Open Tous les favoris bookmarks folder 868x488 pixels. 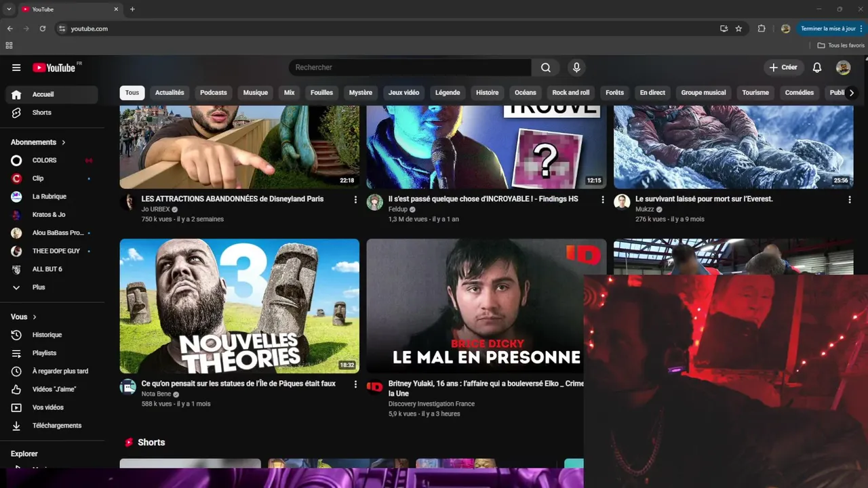[841, 45]
